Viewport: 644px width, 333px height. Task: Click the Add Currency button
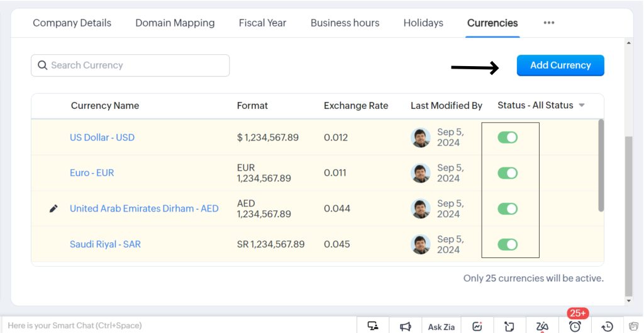coord(560,65)
